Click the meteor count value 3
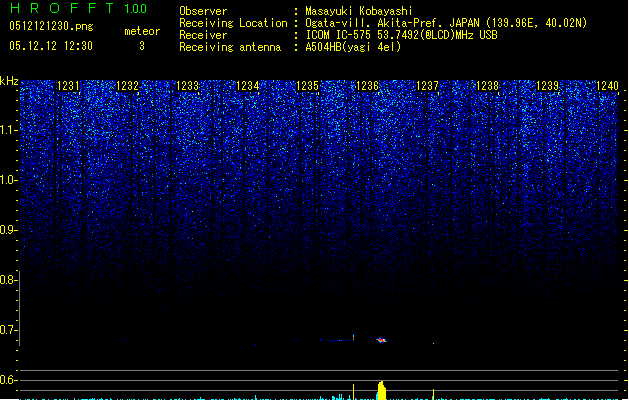629x400 pixels. click(142, 46)
